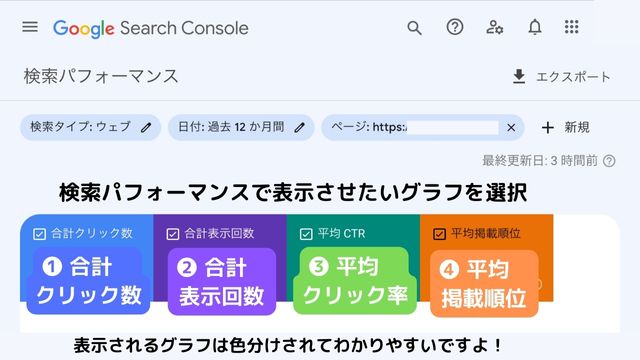640x360 pixels.
Task: Add a new filter with 新規
Action: [x=566, y=128]
